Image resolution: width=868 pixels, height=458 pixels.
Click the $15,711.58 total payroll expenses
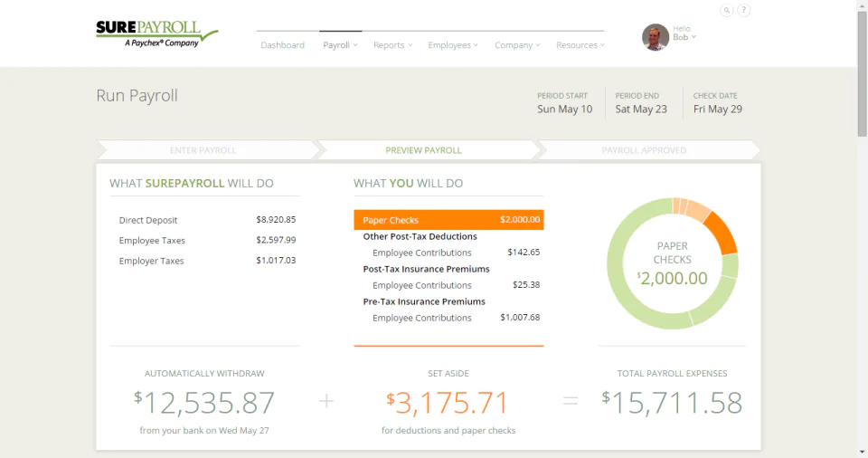tap(672, 403)
